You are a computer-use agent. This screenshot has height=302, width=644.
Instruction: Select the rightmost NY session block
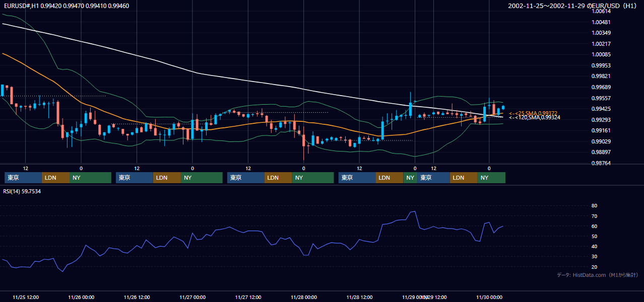point(491,178)
